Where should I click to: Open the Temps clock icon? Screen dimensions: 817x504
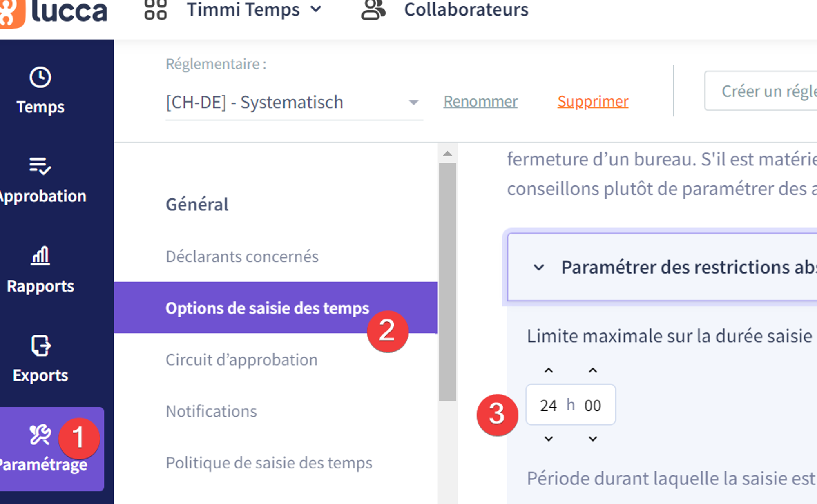tap(40, 77)
